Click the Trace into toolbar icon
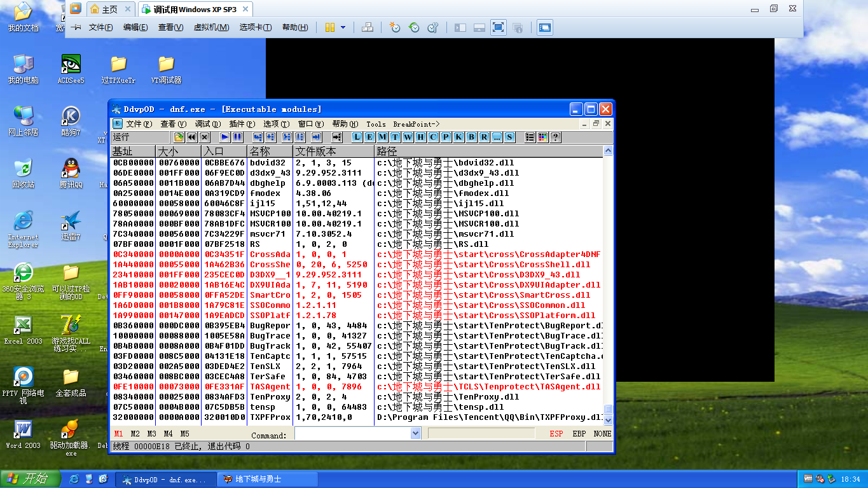868x488 pixels. [287, 137]
